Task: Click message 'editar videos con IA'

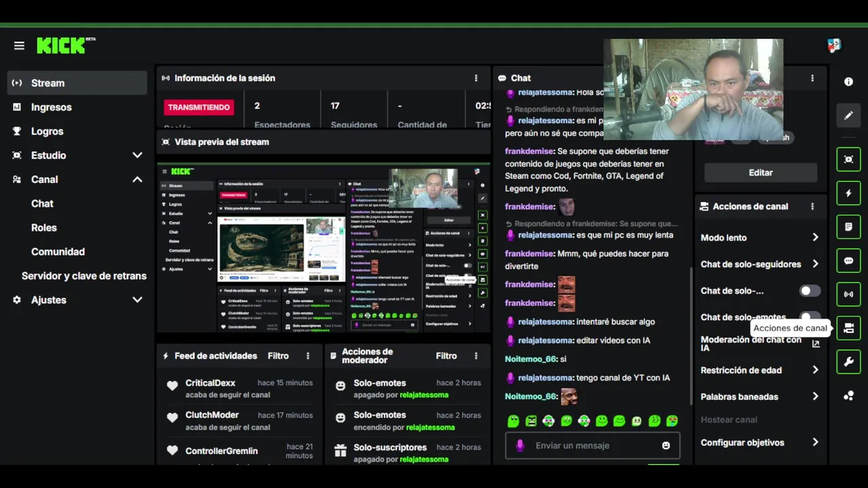Action: tap(613, 340)
